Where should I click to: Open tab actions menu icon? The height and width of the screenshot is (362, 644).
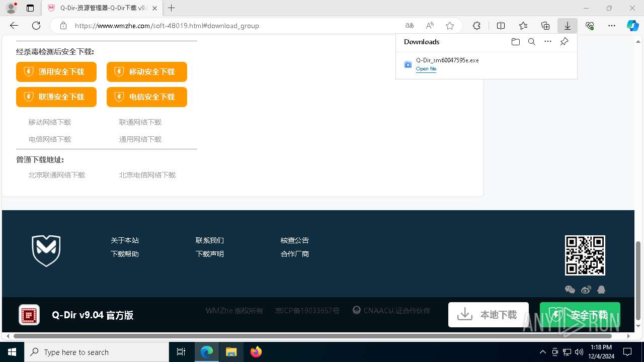pyautogui.click(x=30, y=8)
